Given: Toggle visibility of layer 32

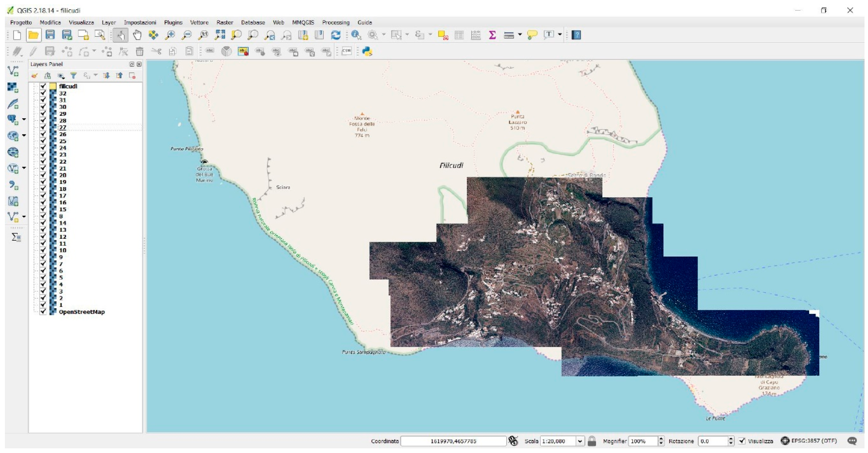Looking at the screenshot, I should (x=43, y=93).
